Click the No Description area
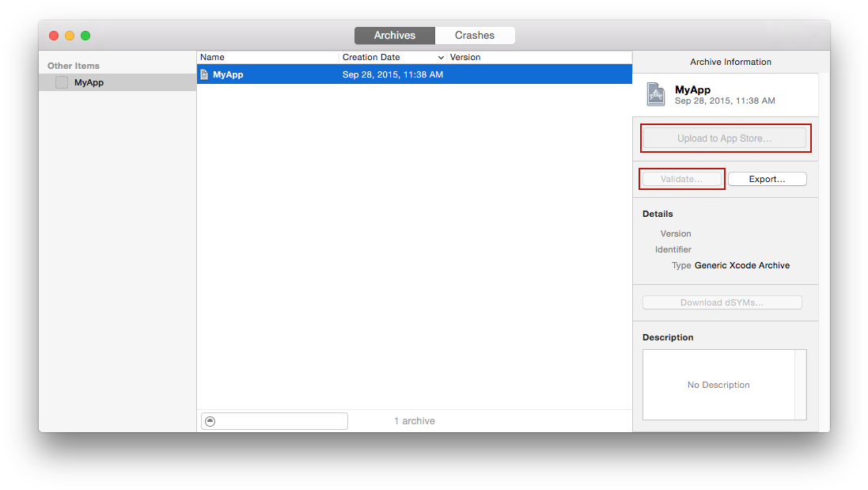 pyautogui.click(x=718, y=385)
